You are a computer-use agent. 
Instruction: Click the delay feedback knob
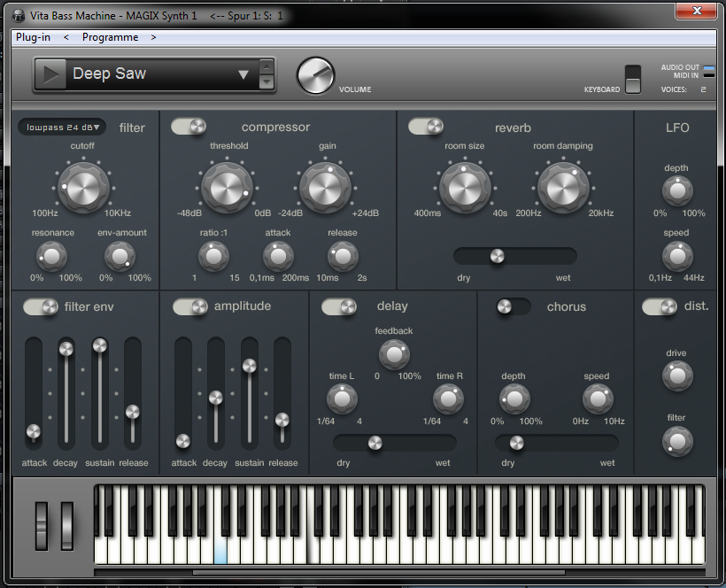click(394, 354)
